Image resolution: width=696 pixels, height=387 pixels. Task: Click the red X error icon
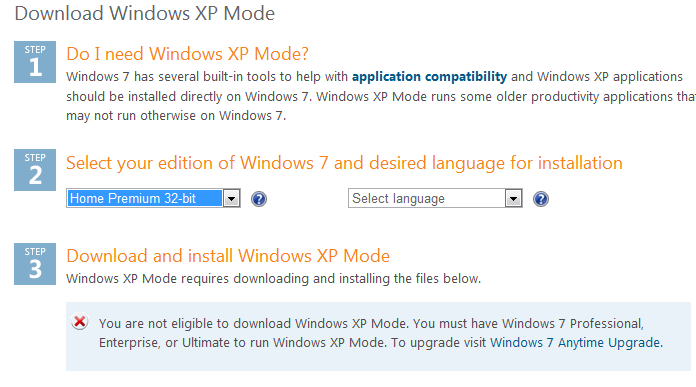pyautogui.click(x=80, y=322)
